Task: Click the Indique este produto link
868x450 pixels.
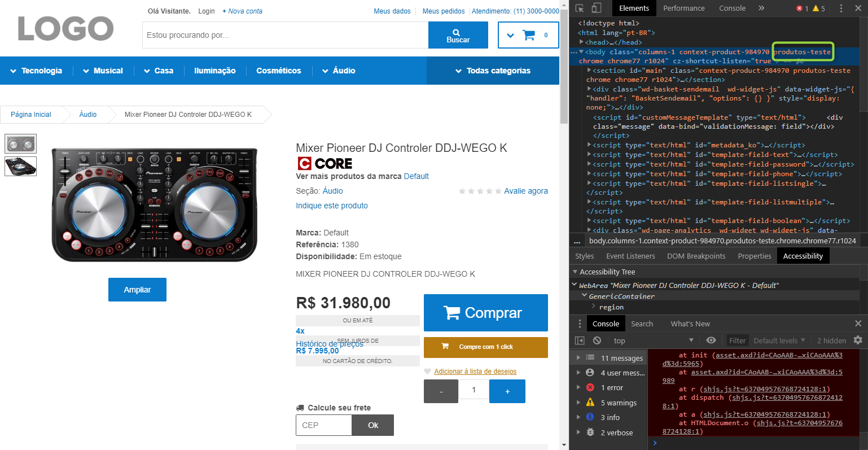Action: (x=332, y=206)
